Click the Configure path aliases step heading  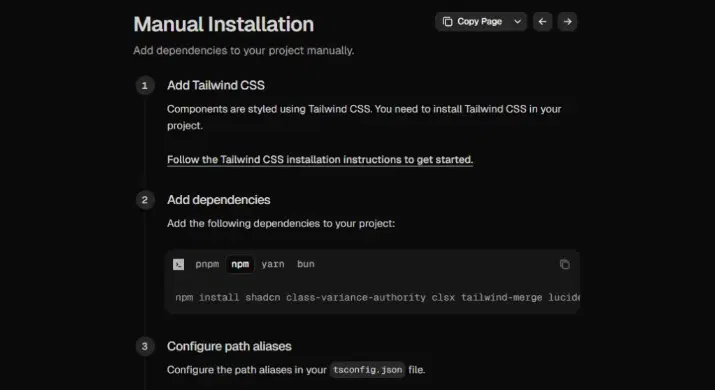(x=229, y=346)
